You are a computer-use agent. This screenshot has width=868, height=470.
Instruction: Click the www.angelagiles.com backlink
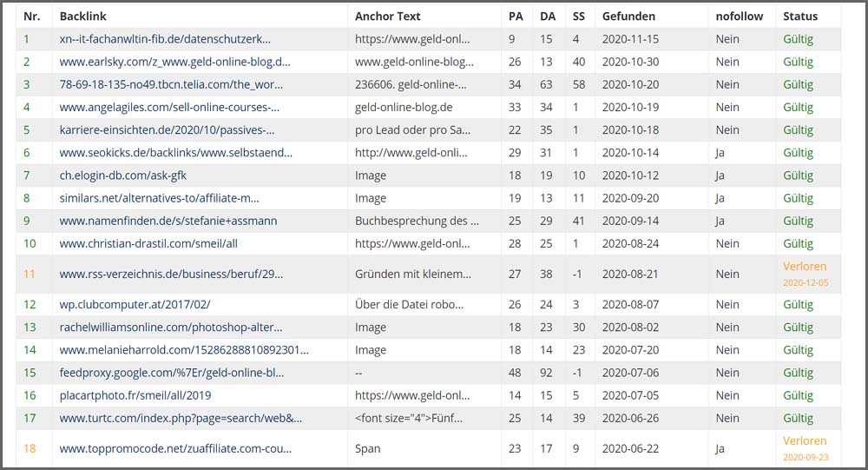tap(169, 107)
